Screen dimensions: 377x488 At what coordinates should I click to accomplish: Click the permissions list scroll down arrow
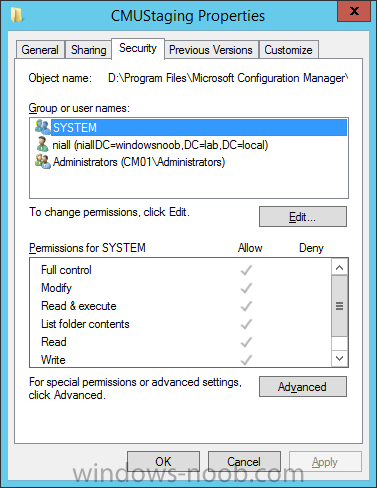point(339,358)
